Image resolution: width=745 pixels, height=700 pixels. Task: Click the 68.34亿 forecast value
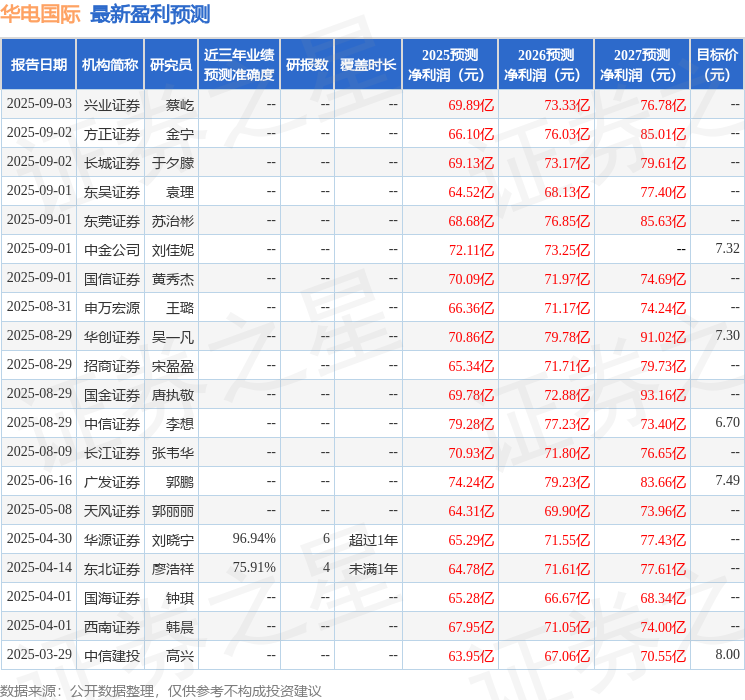pyautogui.click(x=663, y=598)
